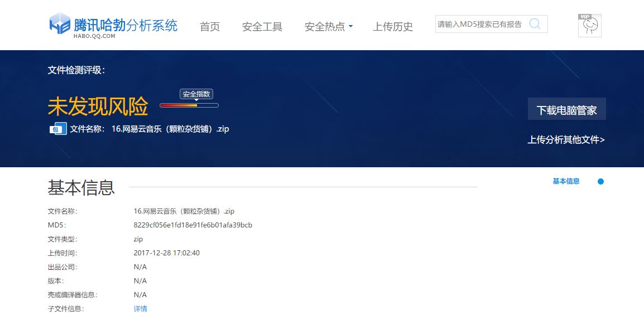Viewport: 644px width, 320px height.
Task: Click the blue dot beside 基本信息 anchor
Action: click(600, 181)
